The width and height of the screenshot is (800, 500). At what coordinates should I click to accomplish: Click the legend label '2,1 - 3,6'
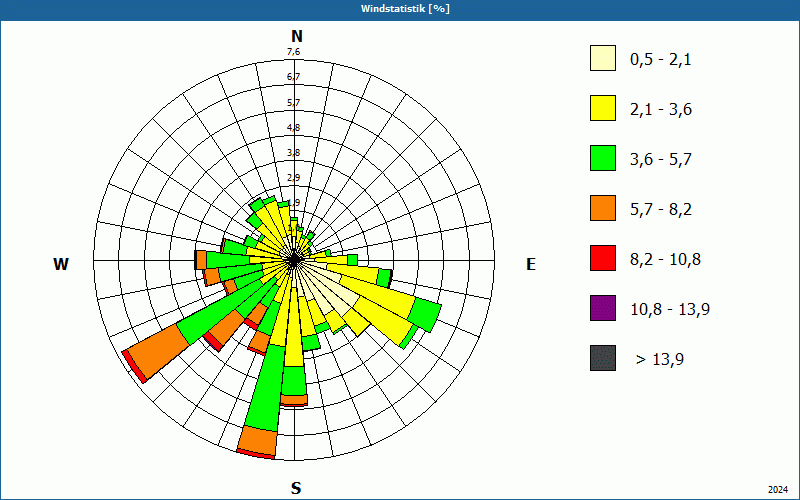click(661, 110)
